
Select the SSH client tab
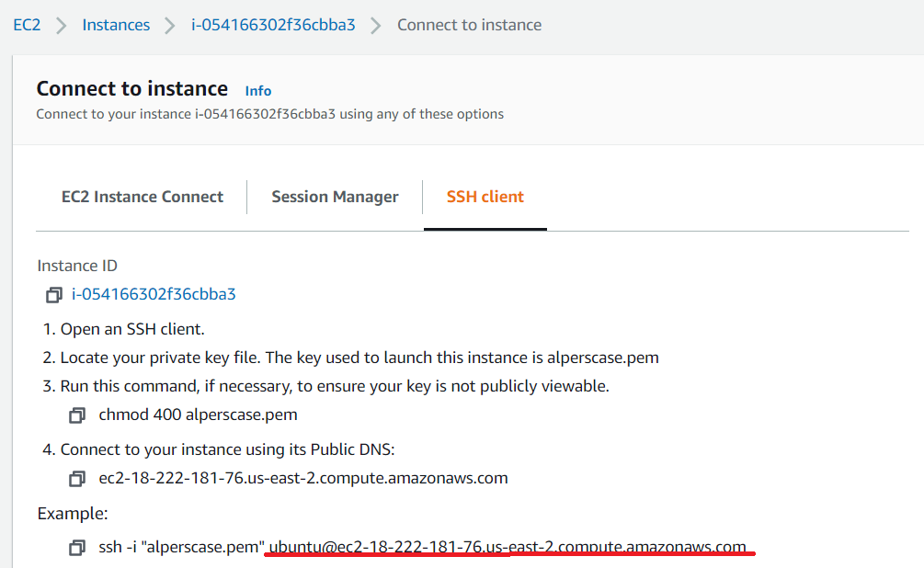(485, 197)
